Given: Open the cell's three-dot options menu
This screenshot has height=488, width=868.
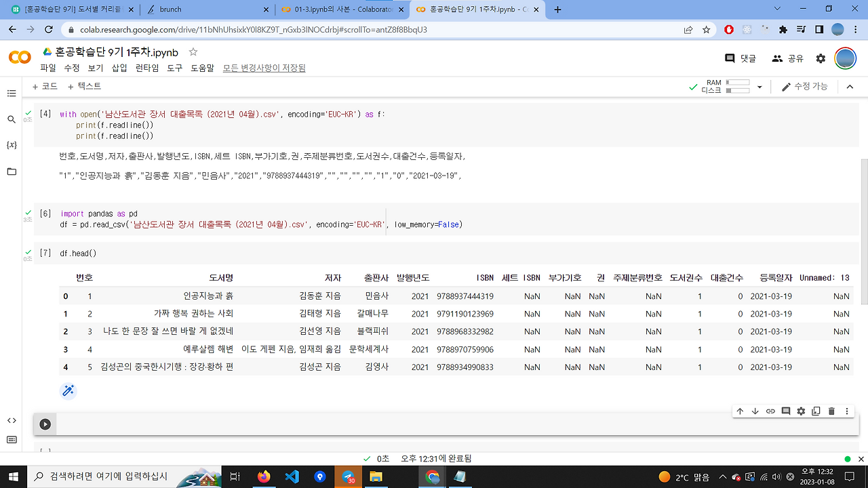Looking at the screenshot, I should pyautogui.click(x=846, y=411).
